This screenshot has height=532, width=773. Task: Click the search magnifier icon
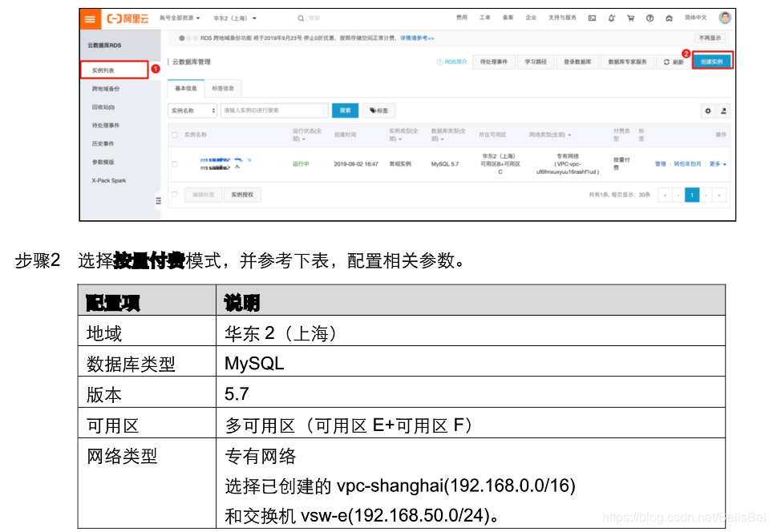pyautogui.click(x=301, y=18)
